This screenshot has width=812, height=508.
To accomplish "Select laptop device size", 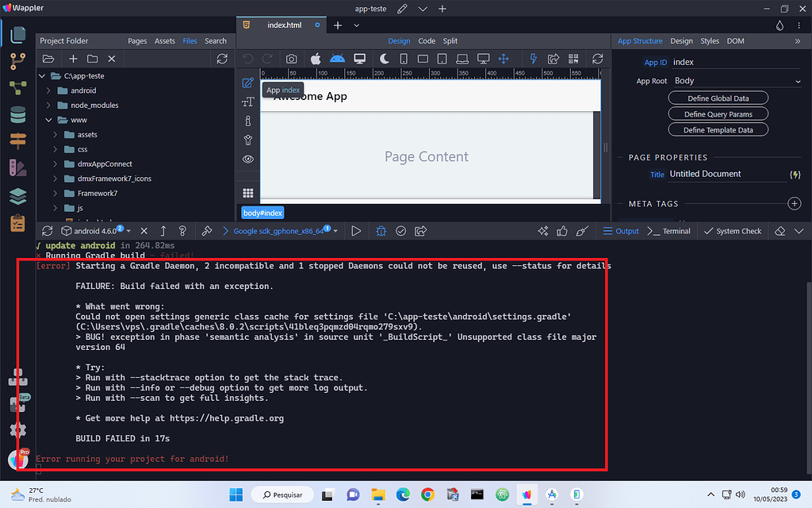I will (462, 59).
